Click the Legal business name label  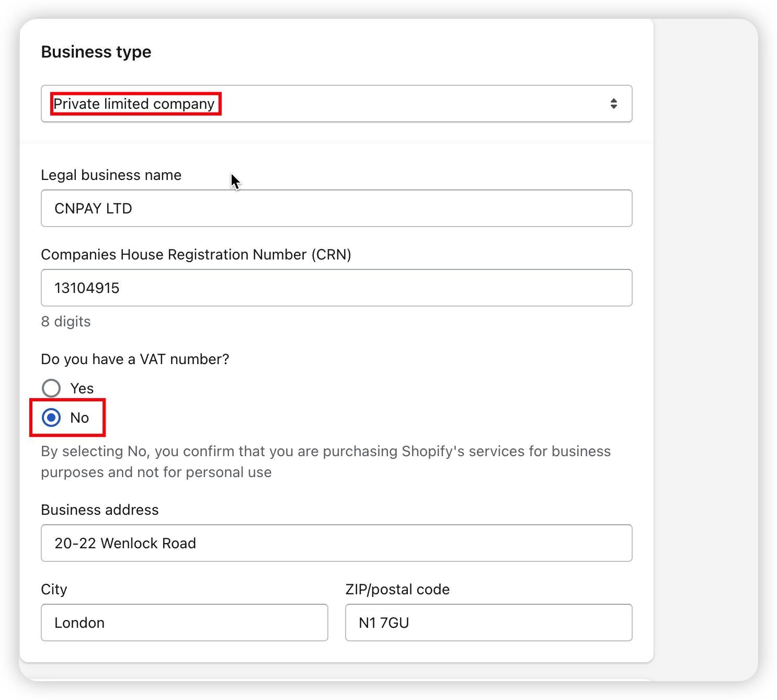111,175
